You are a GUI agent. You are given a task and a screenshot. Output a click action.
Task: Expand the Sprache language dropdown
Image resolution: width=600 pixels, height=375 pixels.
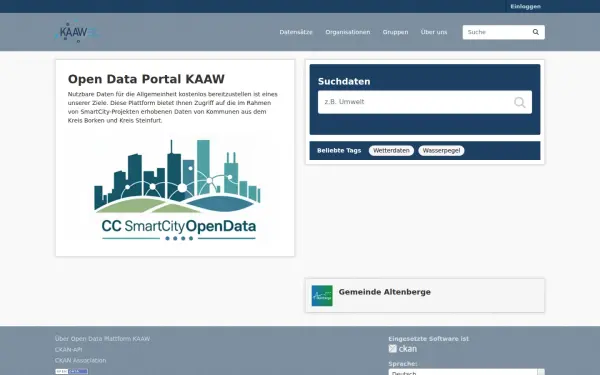[466, 372]
